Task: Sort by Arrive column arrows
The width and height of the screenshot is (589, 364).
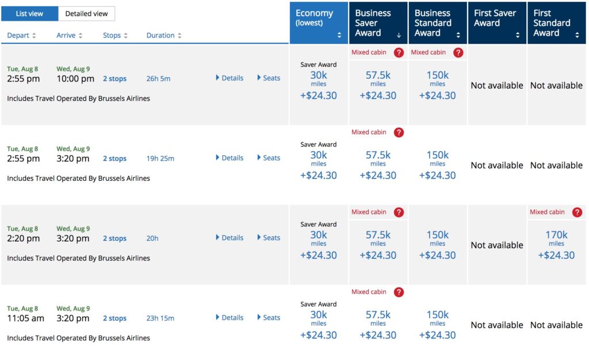Action: pos(81,36)
